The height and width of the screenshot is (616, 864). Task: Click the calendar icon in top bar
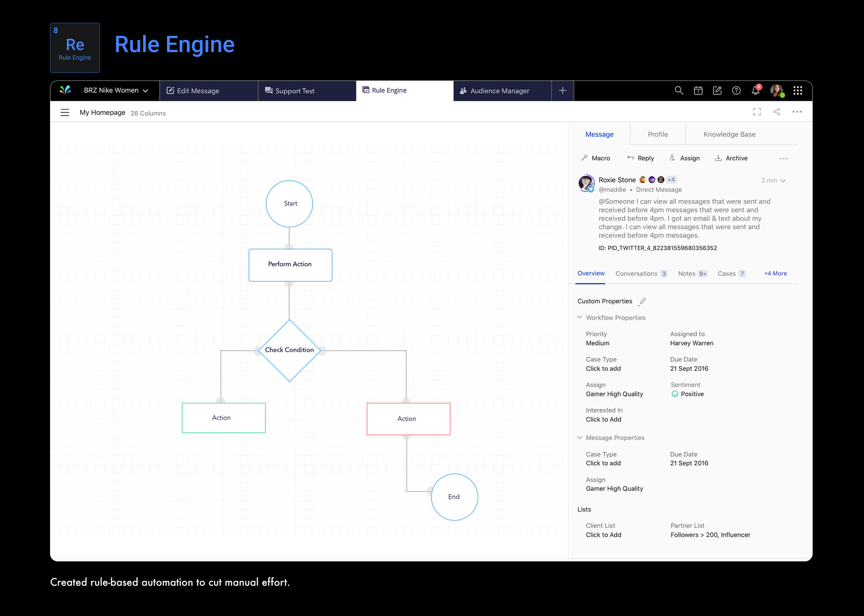pos(698,91)
